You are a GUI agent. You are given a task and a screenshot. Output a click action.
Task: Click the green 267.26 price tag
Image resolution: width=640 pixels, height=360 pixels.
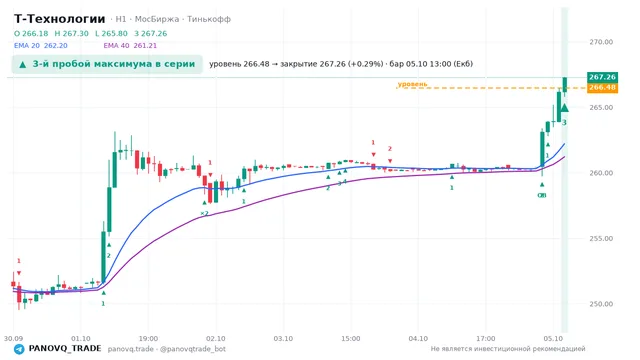click(602, 77)
